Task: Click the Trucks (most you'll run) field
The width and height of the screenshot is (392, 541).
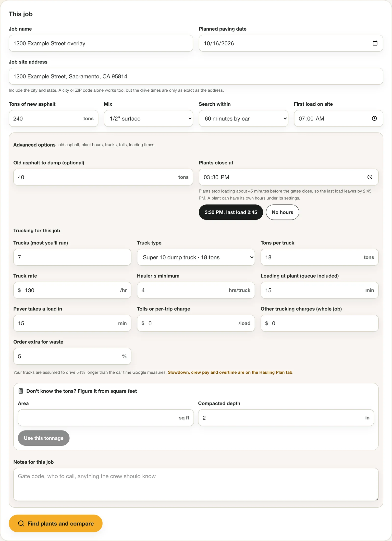Action: tap(72, 257)
